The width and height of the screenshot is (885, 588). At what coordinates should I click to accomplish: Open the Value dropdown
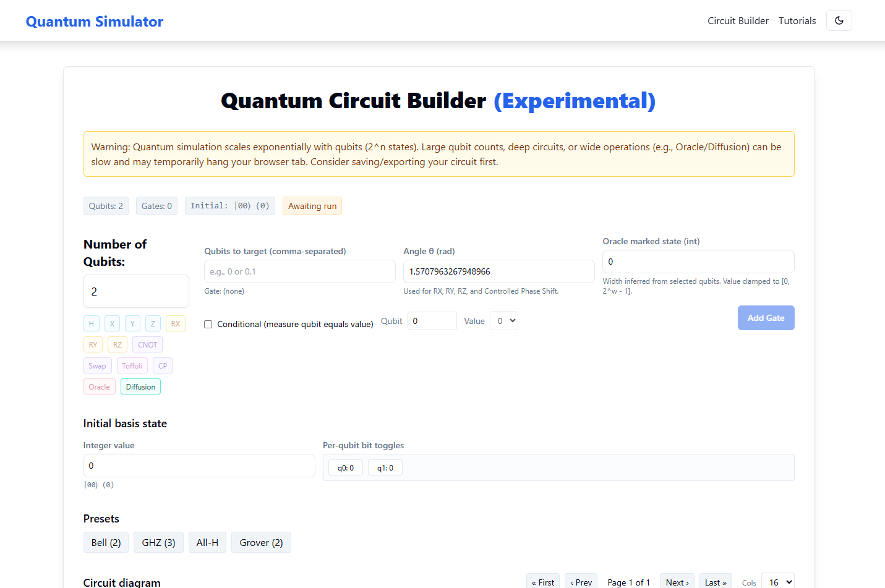[x=503, y=320]
